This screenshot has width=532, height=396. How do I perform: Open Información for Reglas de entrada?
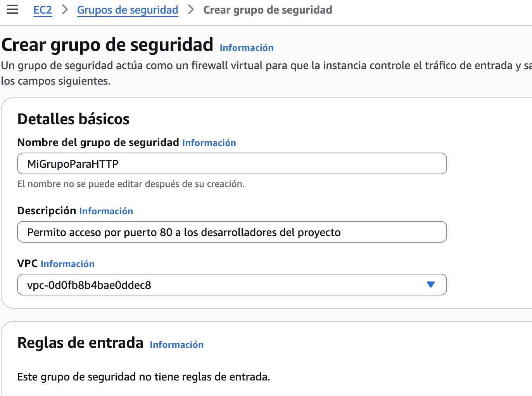[x=176, y=345]
